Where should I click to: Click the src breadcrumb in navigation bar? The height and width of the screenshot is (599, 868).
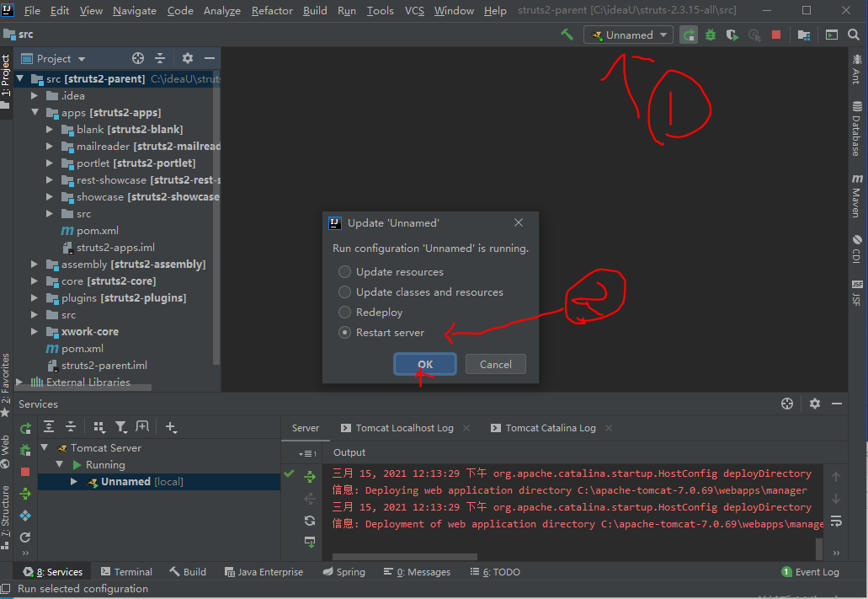[x=19, y=35]
